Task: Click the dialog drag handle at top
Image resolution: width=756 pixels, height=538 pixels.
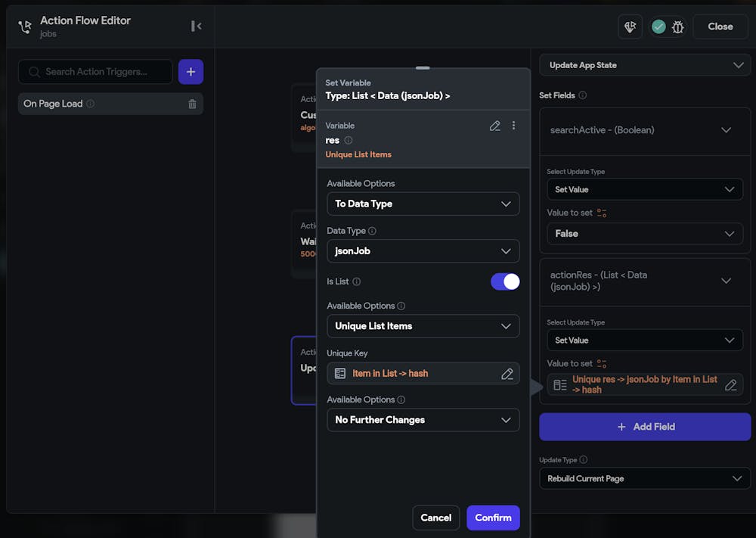Action: pos(423,68)
